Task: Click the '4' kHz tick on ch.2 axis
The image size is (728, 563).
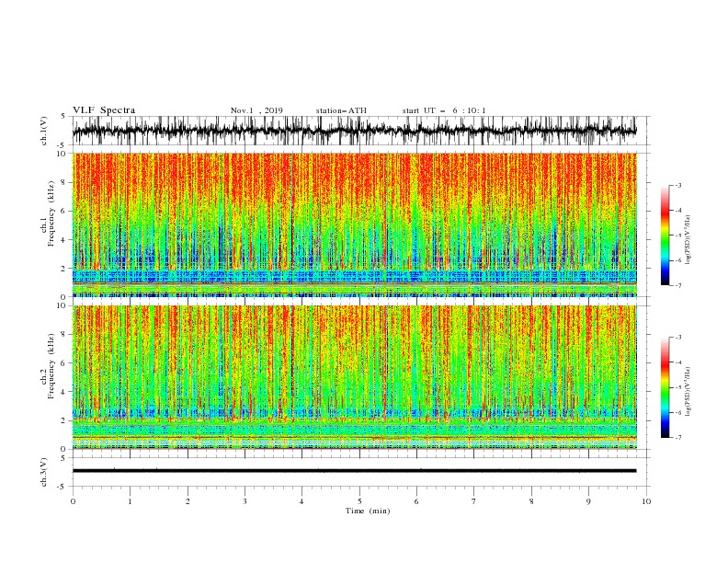Action: [64, 392]
